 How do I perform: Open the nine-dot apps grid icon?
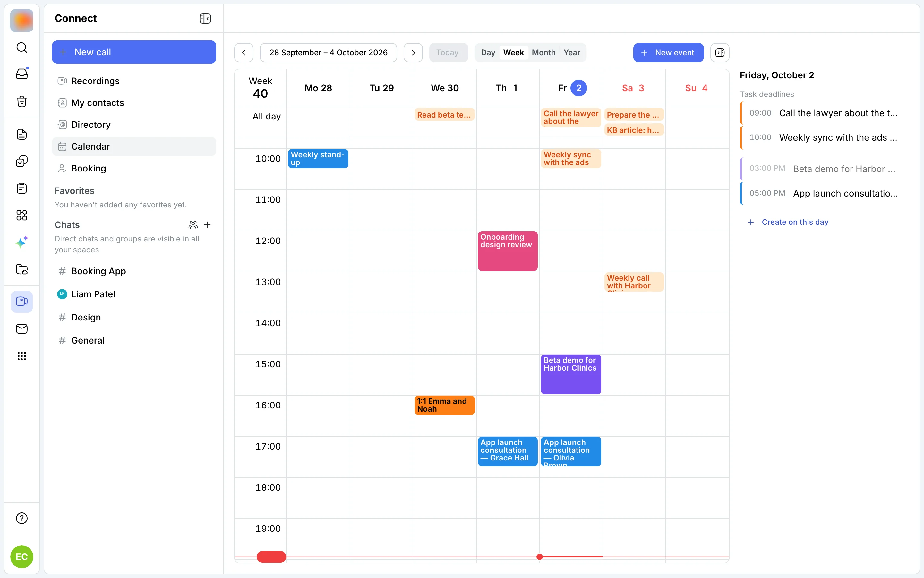click(x=22, y=356)
